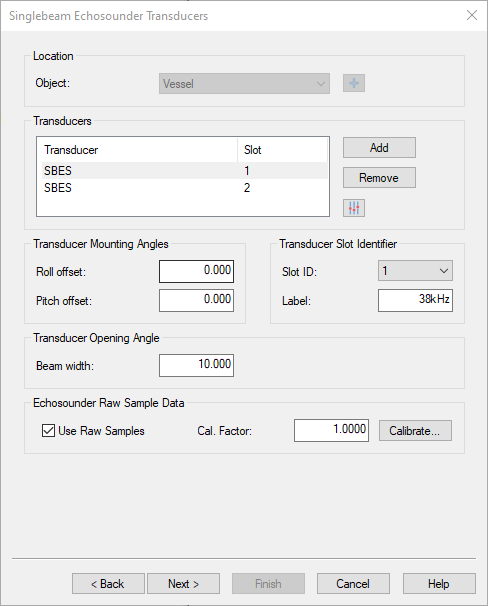Open the Slot ID dropdown
Screen dimensions: 488x606
click(x=415, y=271)
